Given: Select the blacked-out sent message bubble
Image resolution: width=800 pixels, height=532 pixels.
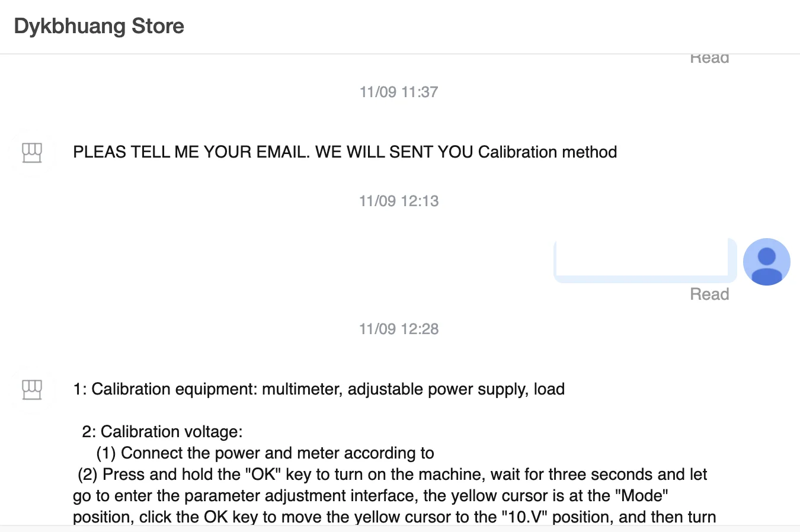Looking at the screenshot, I should coord(642,257).
